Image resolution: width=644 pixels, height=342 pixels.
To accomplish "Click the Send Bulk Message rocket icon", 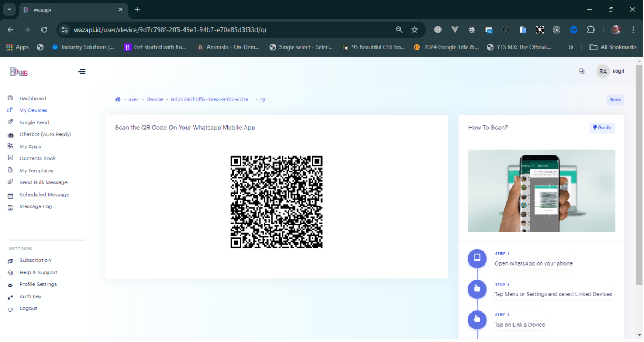I will pos(10,182).
